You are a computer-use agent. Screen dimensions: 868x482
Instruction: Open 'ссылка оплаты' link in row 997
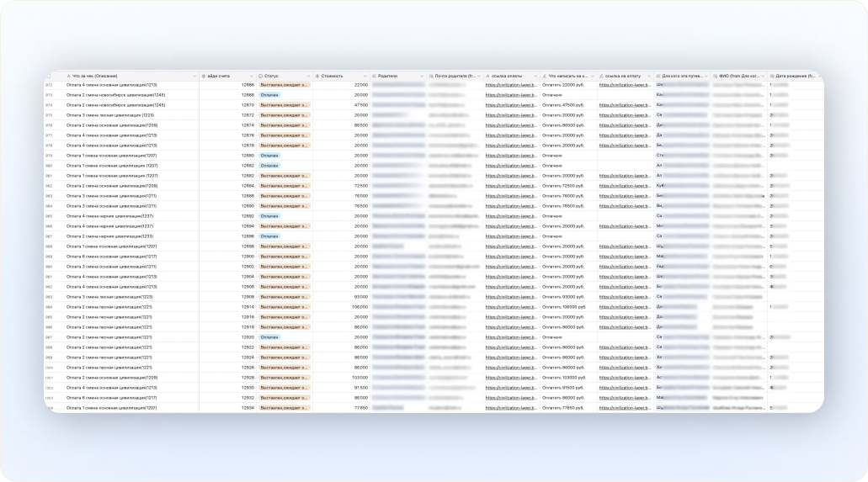point(511,337)
